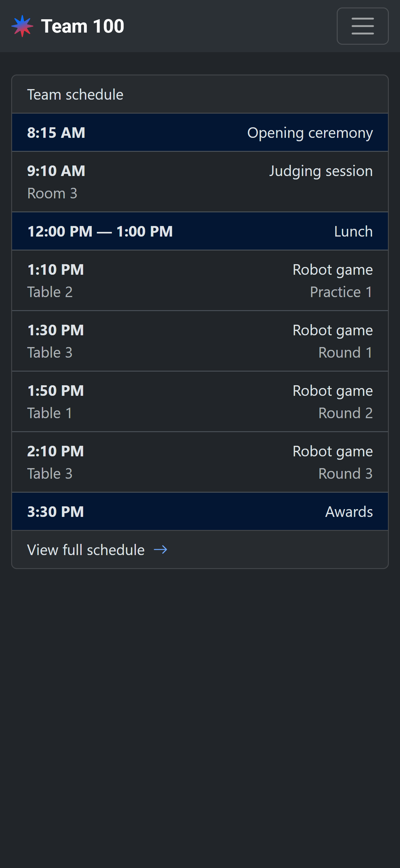The image size is (400, 868).
Task: Open the View full schedule link
Action: point(86,549)
